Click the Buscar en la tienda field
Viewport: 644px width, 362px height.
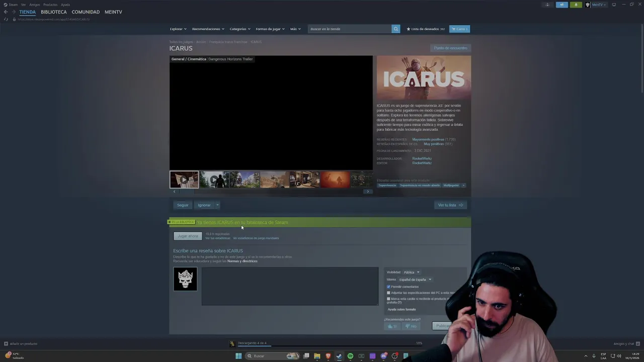click(x=350, y=29)
